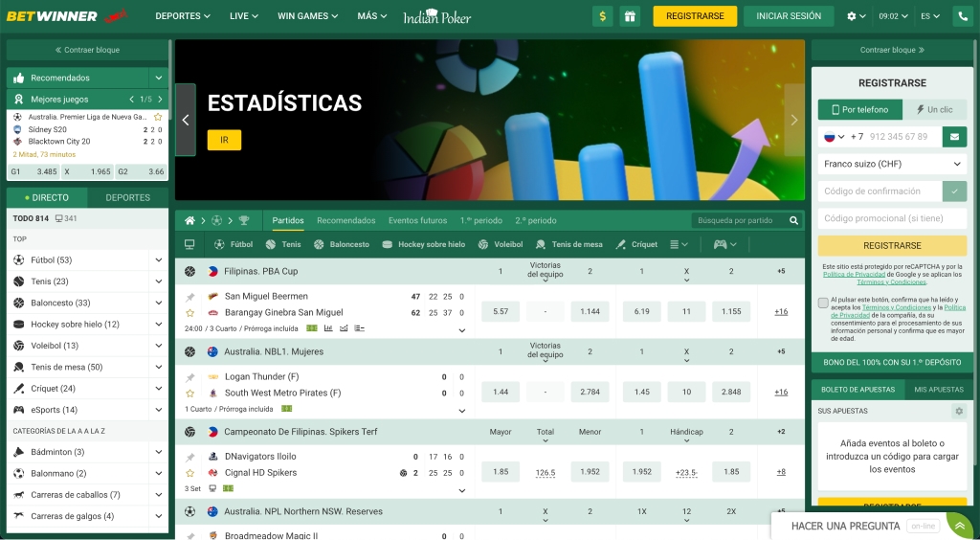Screen dimensions: 980x540
Task: Click the home icon in the breadcrumb
Action: 190,220
